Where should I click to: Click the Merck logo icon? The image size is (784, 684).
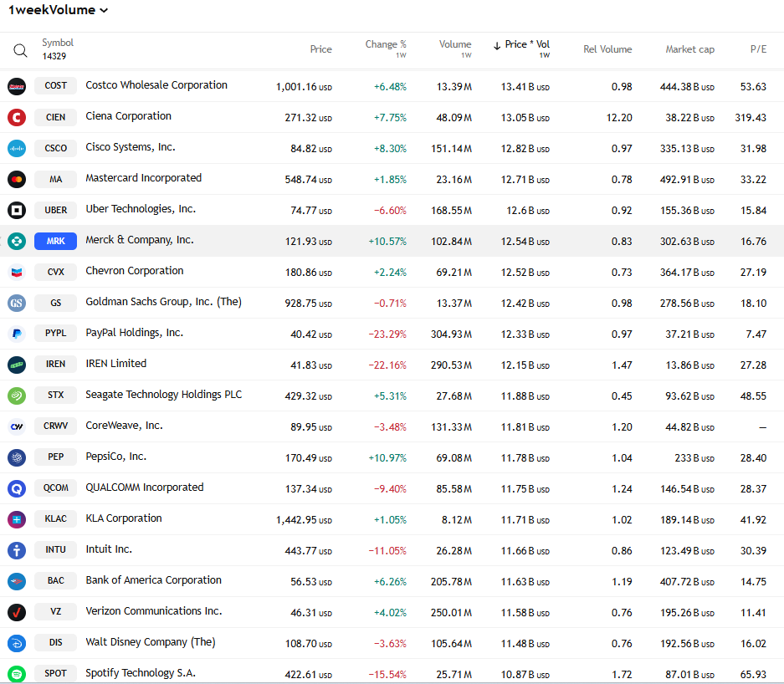[x=17, y=242]
